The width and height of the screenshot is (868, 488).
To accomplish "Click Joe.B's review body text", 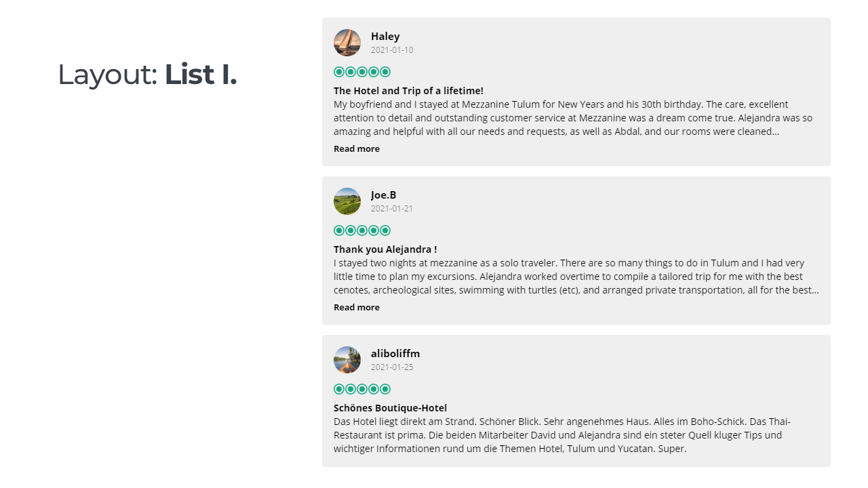I will click(575, 277).
